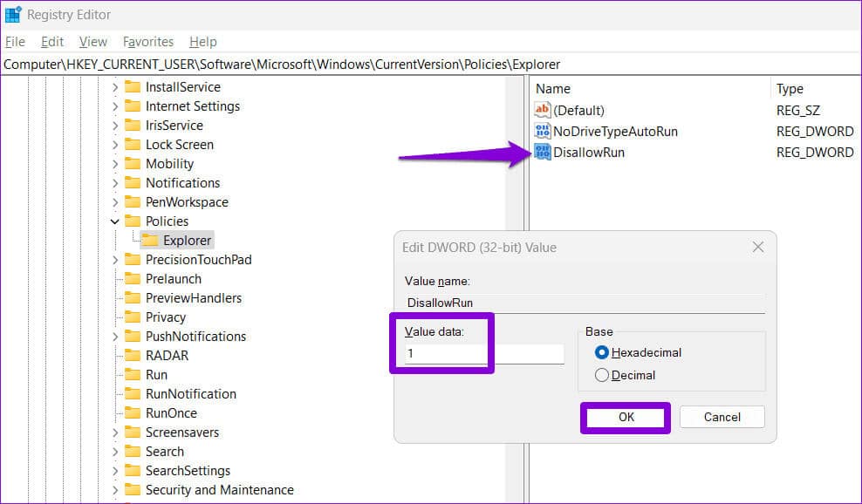Image resolution: width=862 pixels, height=504 pixels.
Task: Click the Lock Screen folder icon
Action: 133,145
